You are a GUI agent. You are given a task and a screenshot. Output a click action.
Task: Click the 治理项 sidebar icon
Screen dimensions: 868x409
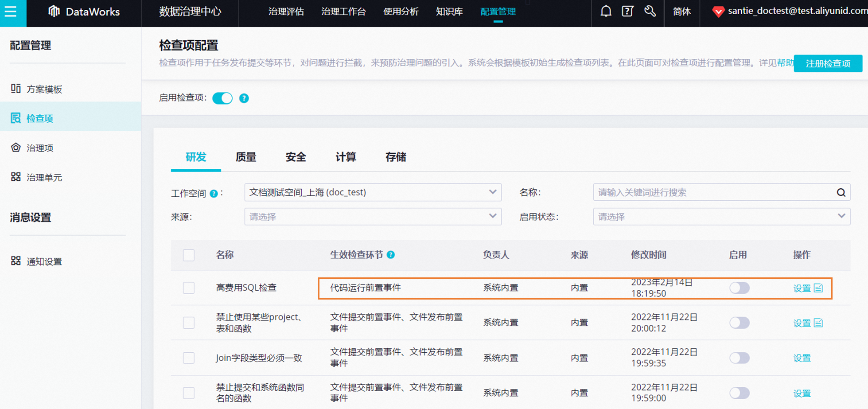click(16, 148)
